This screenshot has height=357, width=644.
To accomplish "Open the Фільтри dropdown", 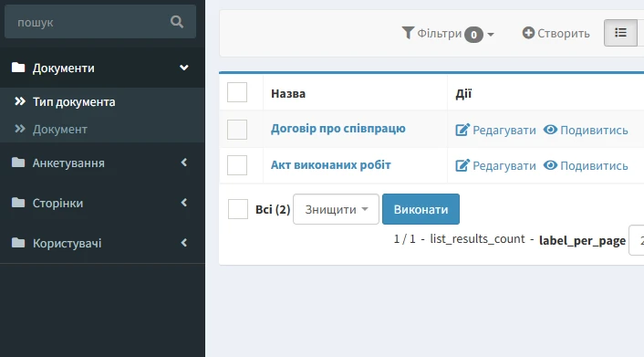I will (x=448, y=33).
